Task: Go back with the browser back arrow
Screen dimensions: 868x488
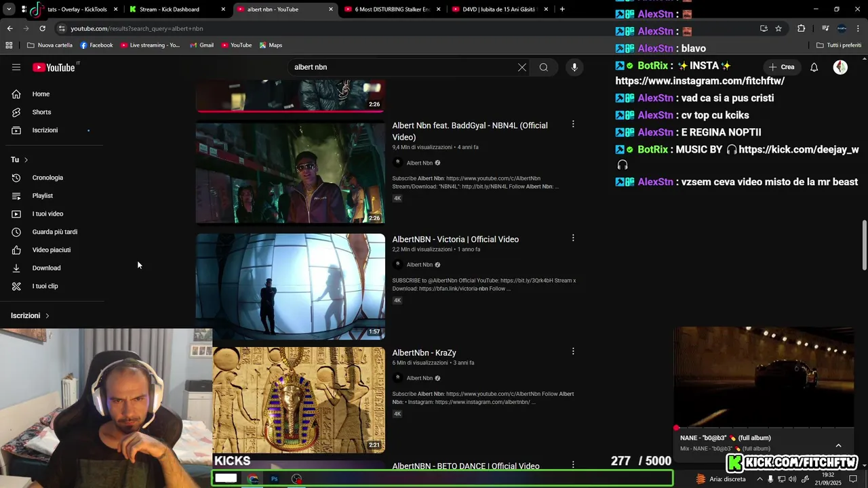Action: tap(9, 28)
